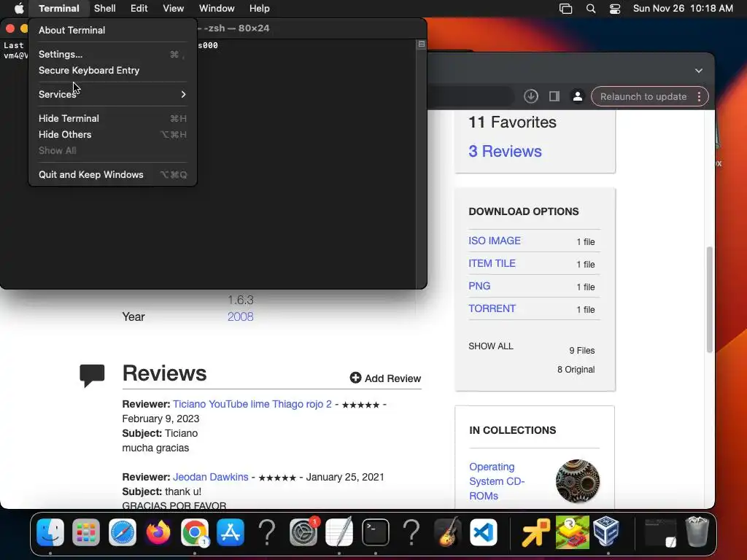The height and width of the screenshot is (560, 747).
Task: Open the minimized window thumbnail in Dock
Action: click(x=661, y=532)
